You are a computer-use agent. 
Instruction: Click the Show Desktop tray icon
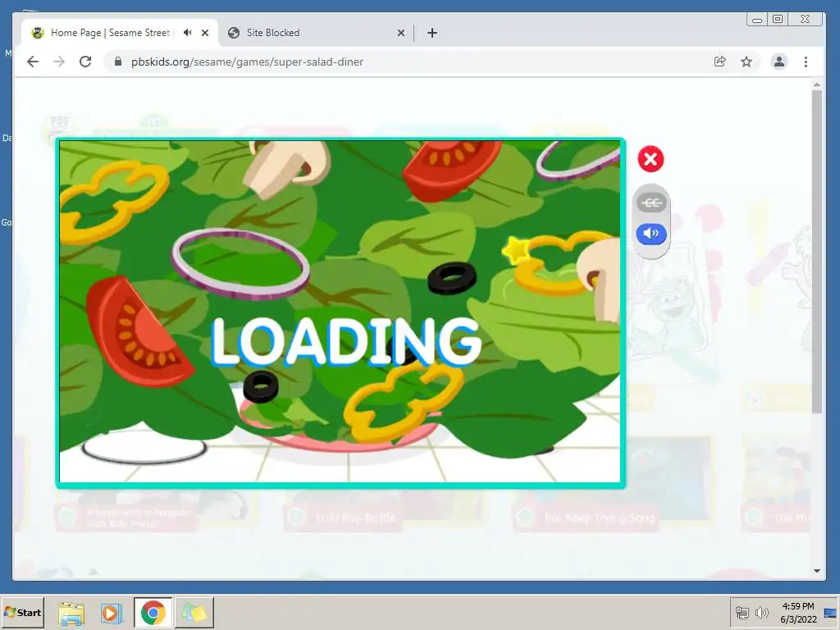[x=831, y=612]
